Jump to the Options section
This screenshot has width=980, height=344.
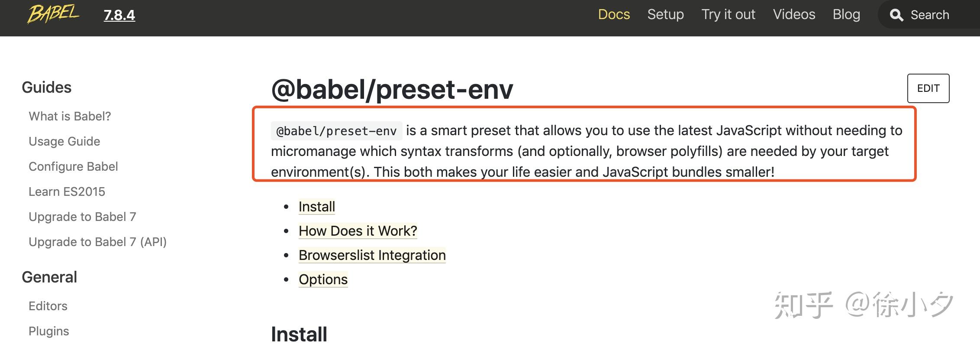coord(323,279)
